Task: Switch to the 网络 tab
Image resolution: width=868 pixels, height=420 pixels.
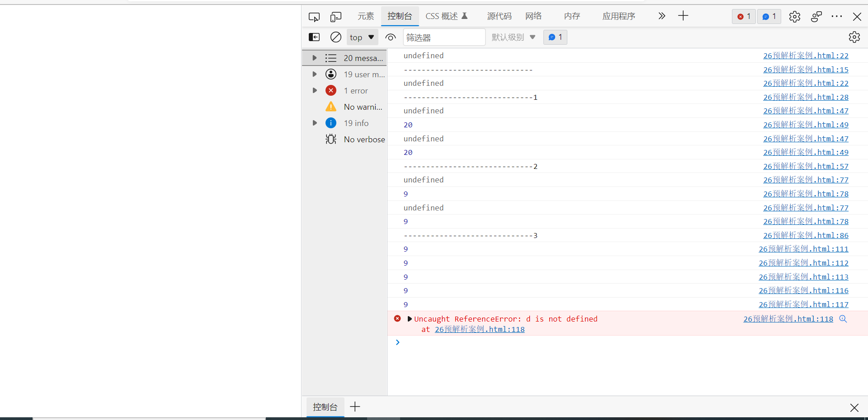Action: (533, 16)
